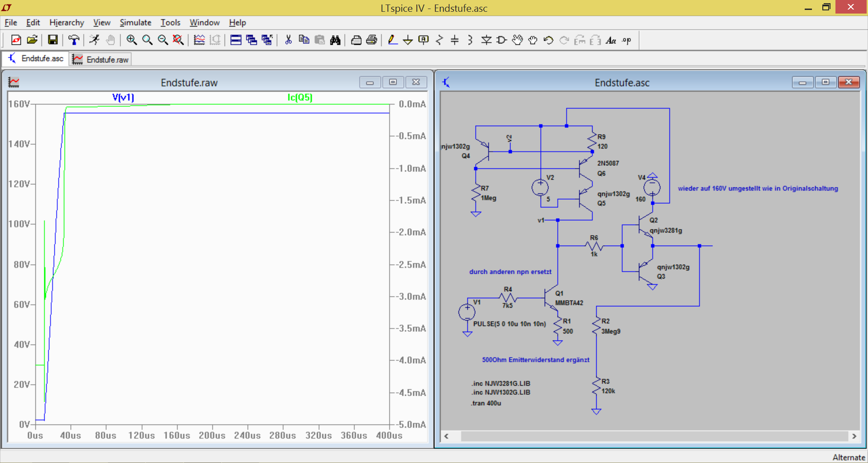Select the Drag hand tool
Image resolution: width=868 pixels, height=463 pixels.
(533, 40)
